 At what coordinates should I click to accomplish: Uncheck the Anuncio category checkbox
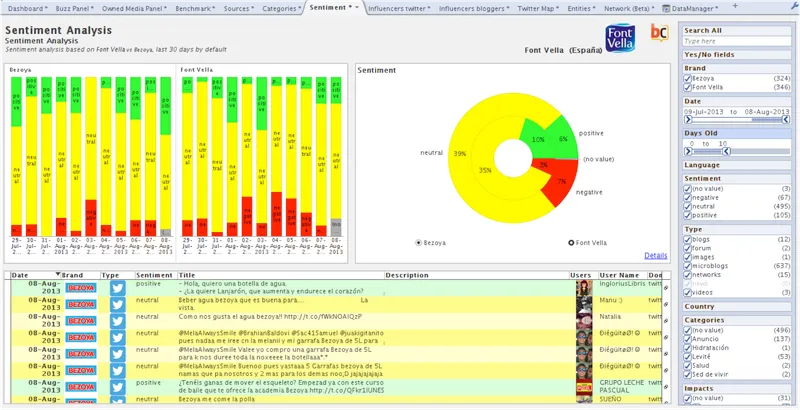point(687,339)
